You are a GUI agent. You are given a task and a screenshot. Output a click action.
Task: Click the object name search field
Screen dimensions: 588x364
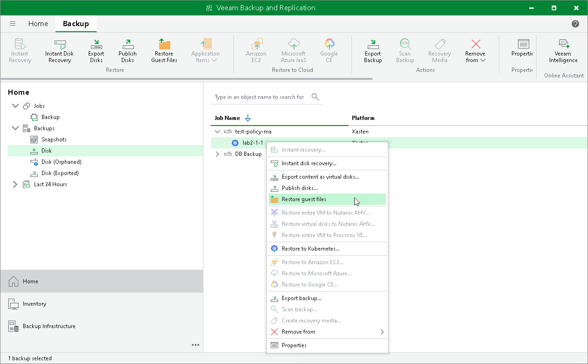(259, 97)
